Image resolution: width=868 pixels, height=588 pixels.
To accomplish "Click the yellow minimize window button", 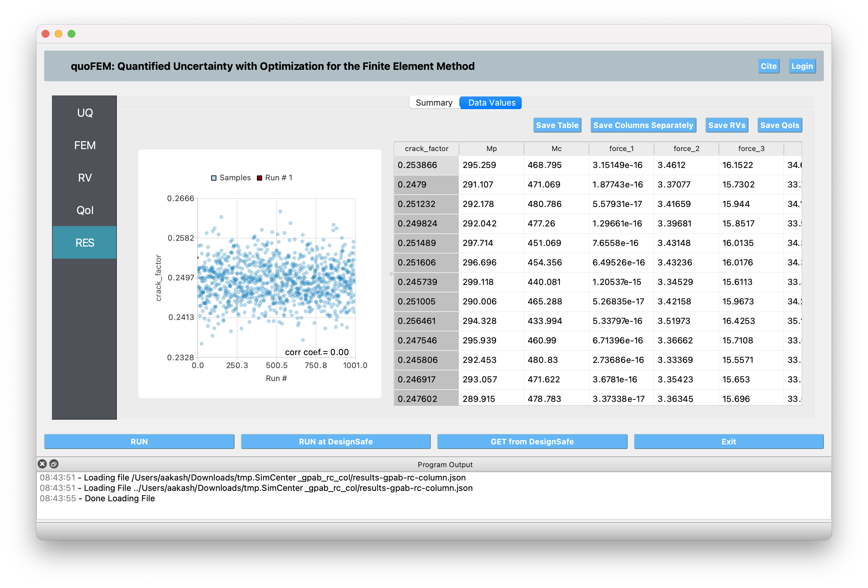I will [58, 34].
